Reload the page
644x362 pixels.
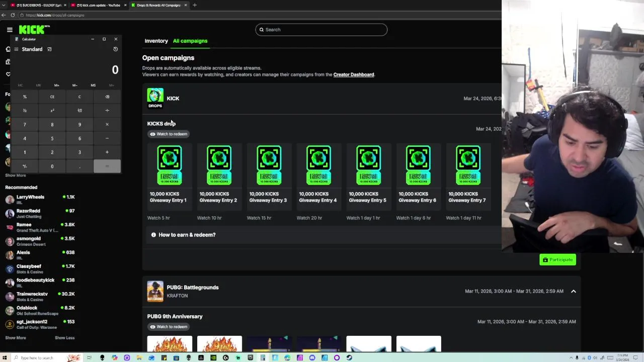point(13,15)
